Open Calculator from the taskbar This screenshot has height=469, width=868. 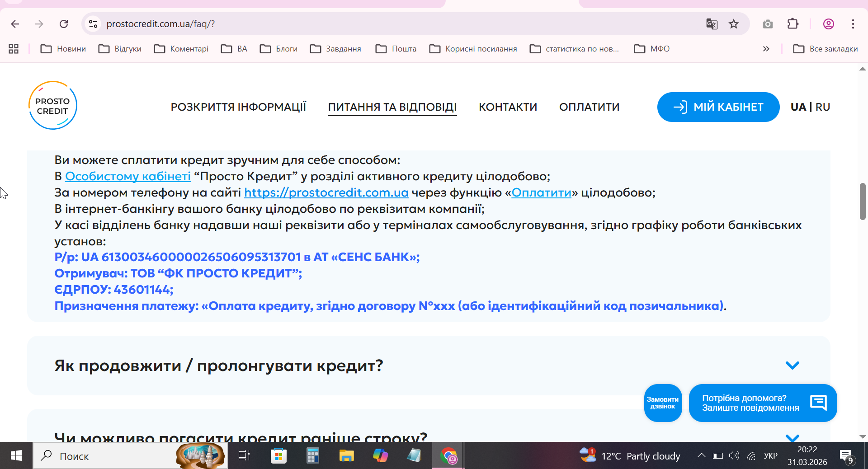point(312,455)
